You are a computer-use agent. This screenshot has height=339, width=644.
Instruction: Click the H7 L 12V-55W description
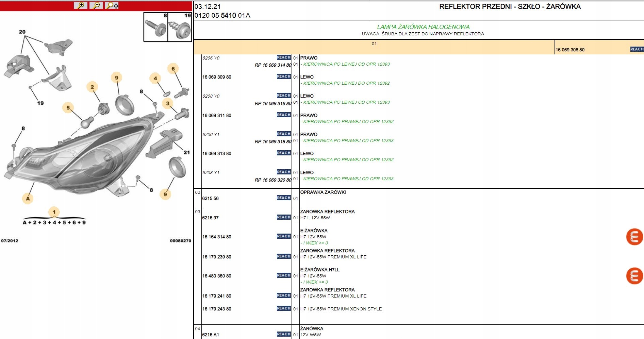pyautogui.click(x=315, y=218)
